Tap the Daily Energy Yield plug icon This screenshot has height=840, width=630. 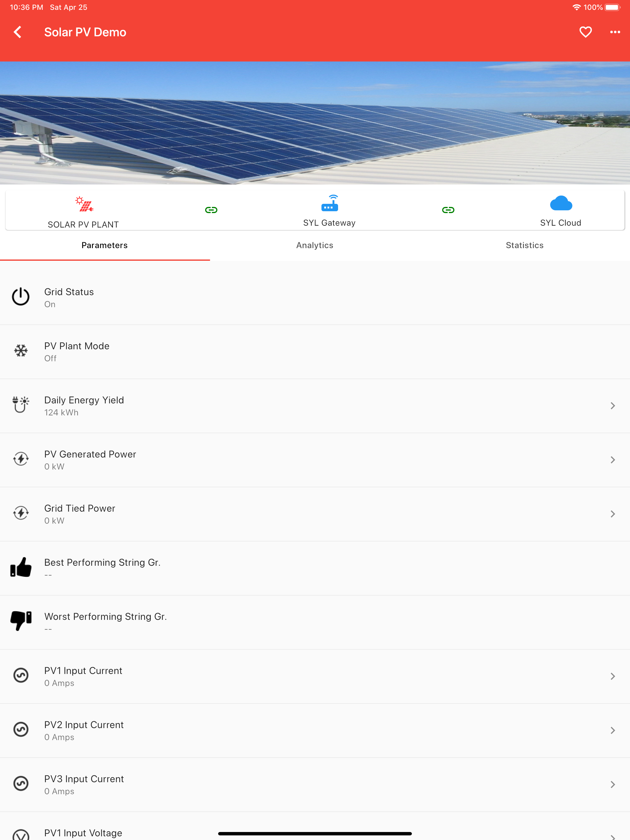click(21, 405)
